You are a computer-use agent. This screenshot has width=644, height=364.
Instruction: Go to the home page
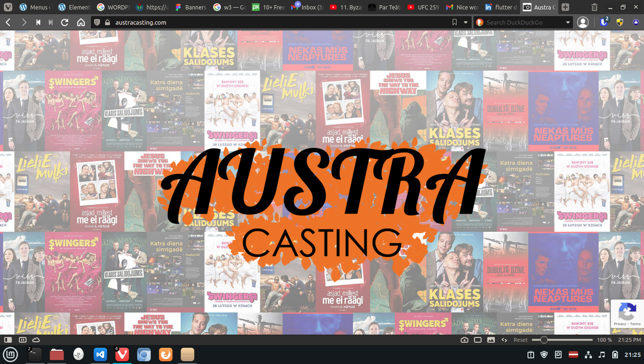point(81,22)
